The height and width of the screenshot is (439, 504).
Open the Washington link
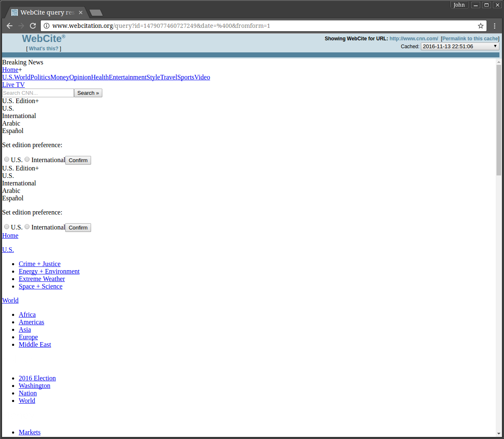pos(35,386)
